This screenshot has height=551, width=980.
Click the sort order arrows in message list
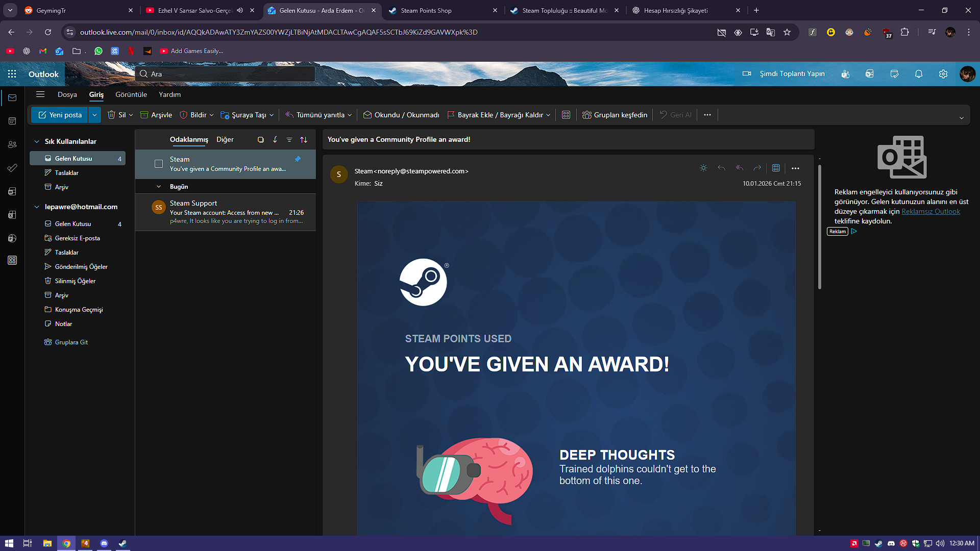click(x=304, y=140)
